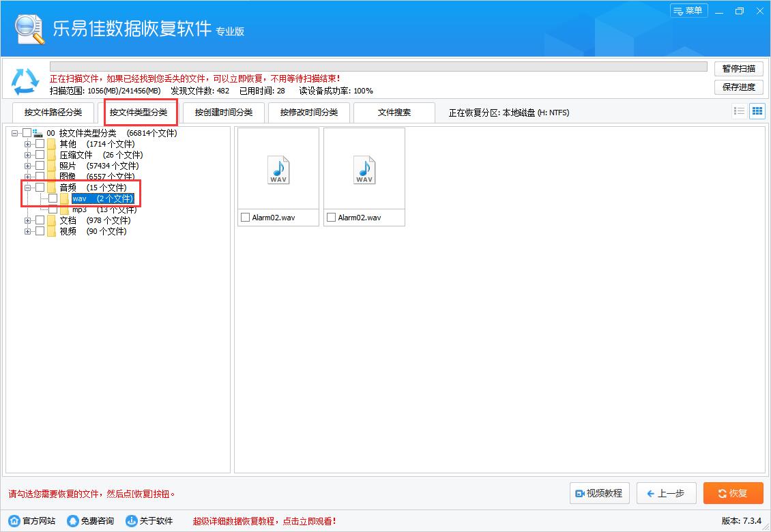The height and width of the screenshot is (532, 771).
Task: Check the Alarm02.wav file checkbox
Action: [x=246, y=217]
